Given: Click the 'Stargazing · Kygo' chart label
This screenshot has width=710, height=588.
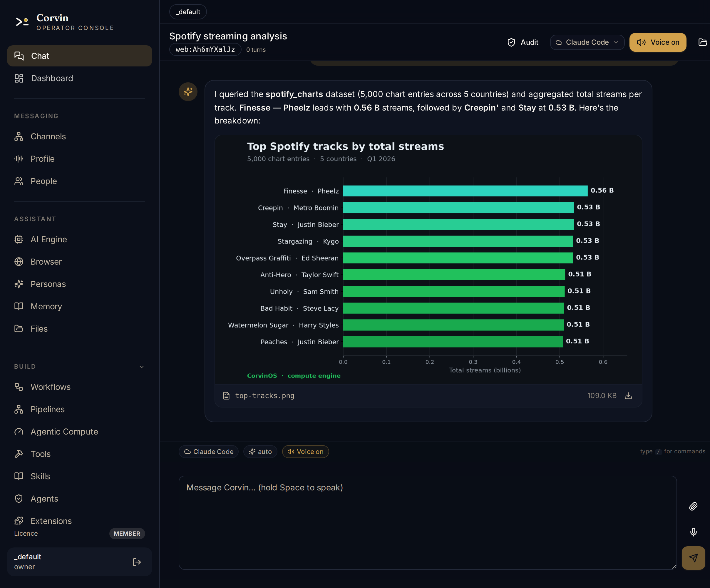Looking at the screenshot, I should [x=308, y=241].
